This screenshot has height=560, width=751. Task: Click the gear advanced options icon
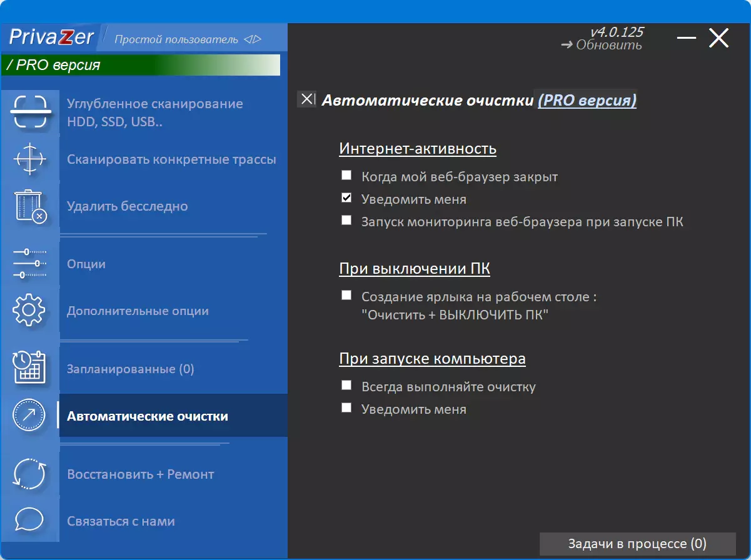coord(29,310)
